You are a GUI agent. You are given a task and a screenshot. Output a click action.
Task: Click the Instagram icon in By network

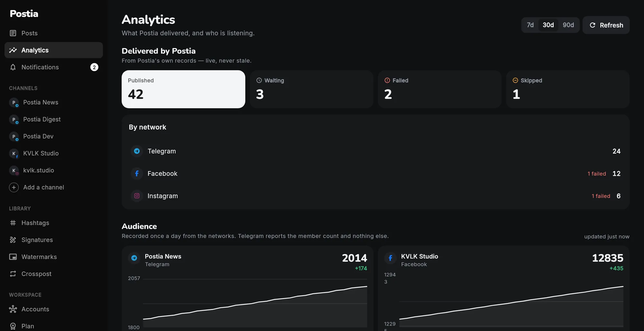click(137, 196)
